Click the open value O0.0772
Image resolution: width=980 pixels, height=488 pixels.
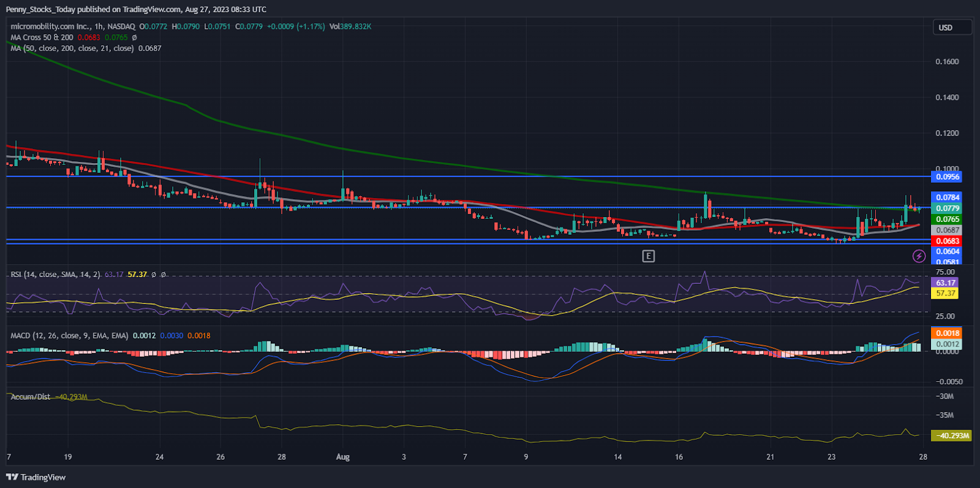coord(153,26)
